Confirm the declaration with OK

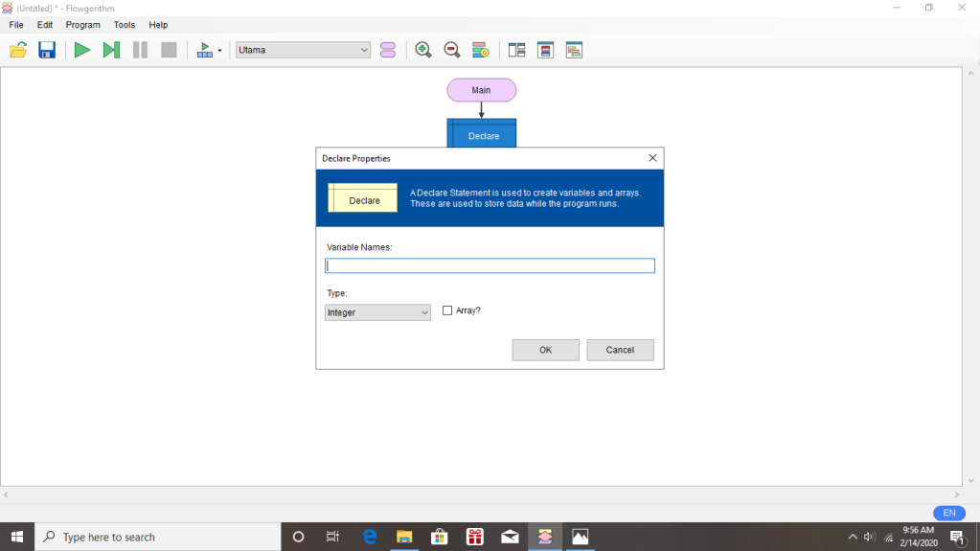[545, 350]
